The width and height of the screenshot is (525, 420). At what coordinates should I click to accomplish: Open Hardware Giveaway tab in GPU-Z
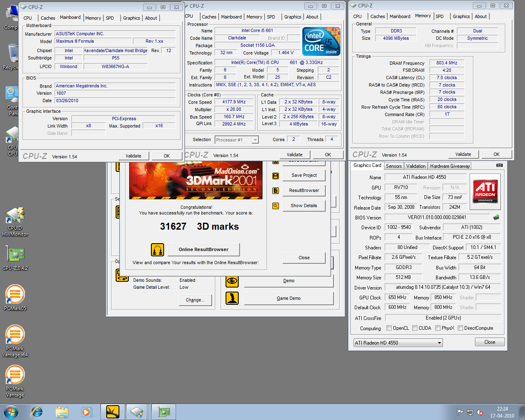coord(450,166)
